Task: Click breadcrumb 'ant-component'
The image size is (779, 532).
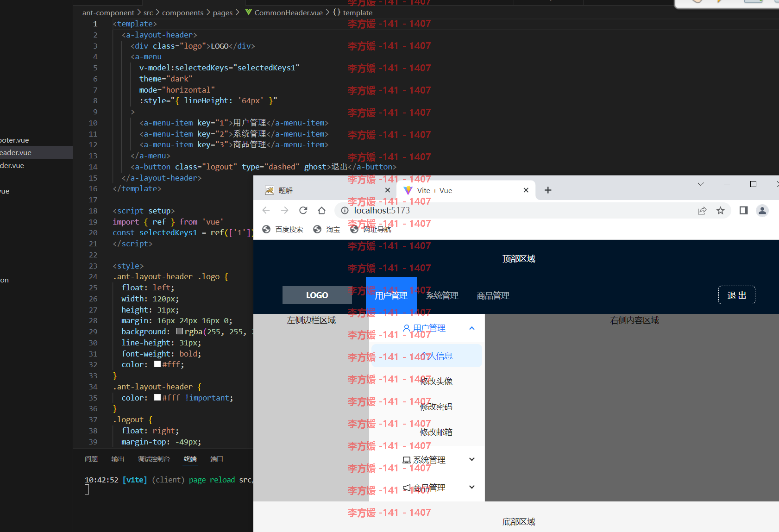Action: pos(108,13)
